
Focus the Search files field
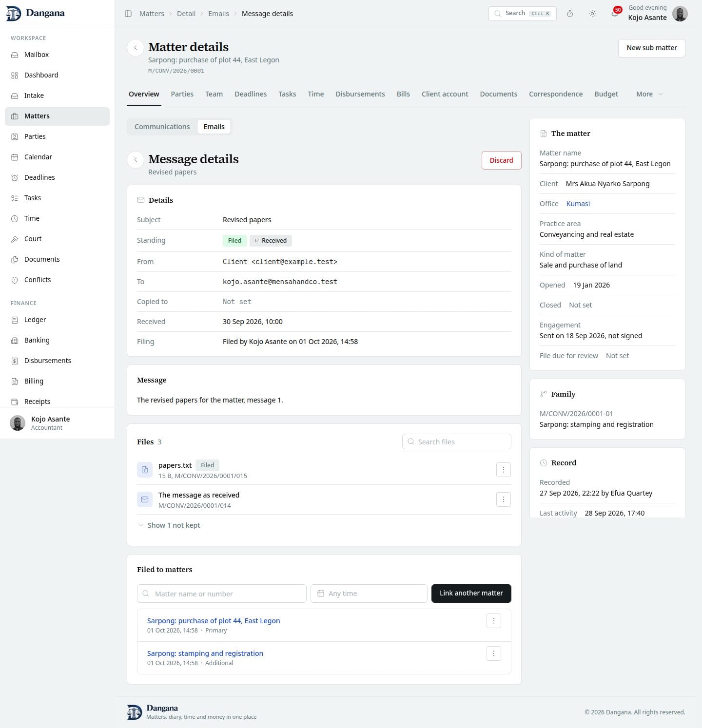[456, 441]
